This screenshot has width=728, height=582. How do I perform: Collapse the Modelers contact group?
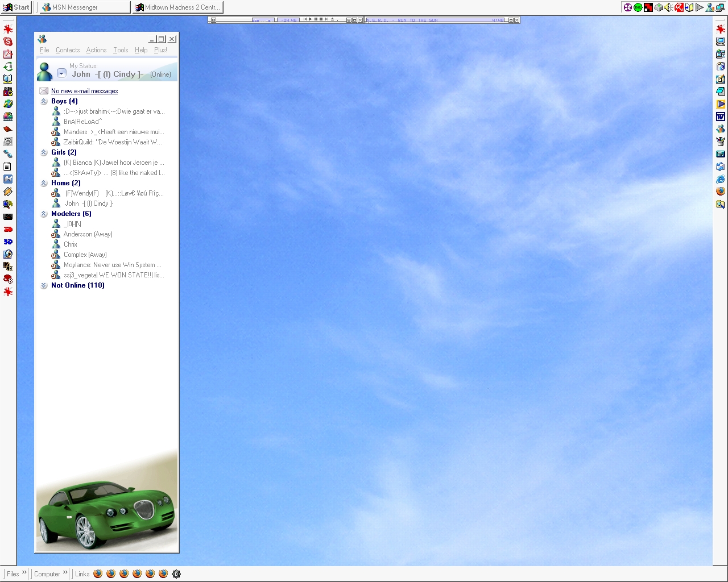click(x=44, y=214)
